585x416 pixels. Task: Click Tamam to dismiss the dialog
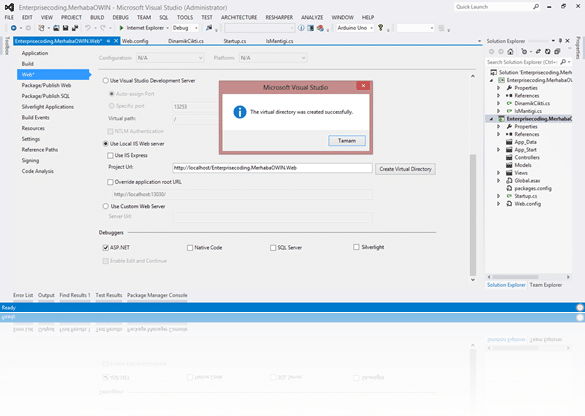347,141
